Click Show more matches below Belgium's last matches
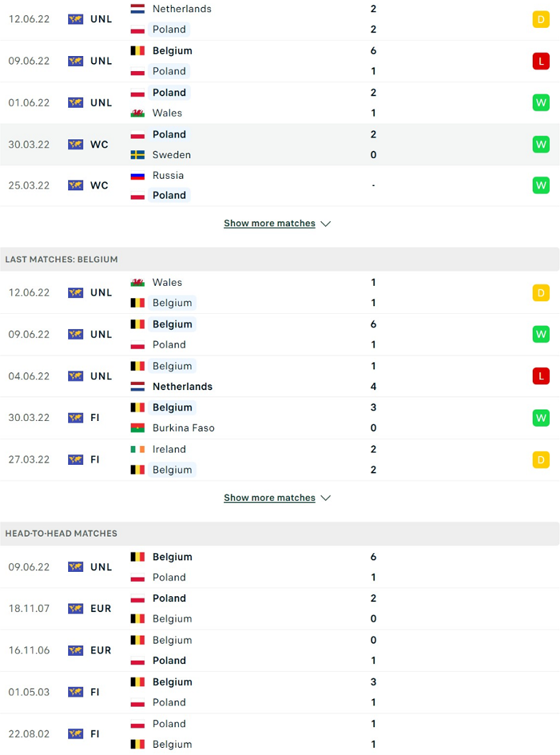Image resolution: width=560 pixels, height=755 pixels. pyautogui.click(x=269, y=498)
